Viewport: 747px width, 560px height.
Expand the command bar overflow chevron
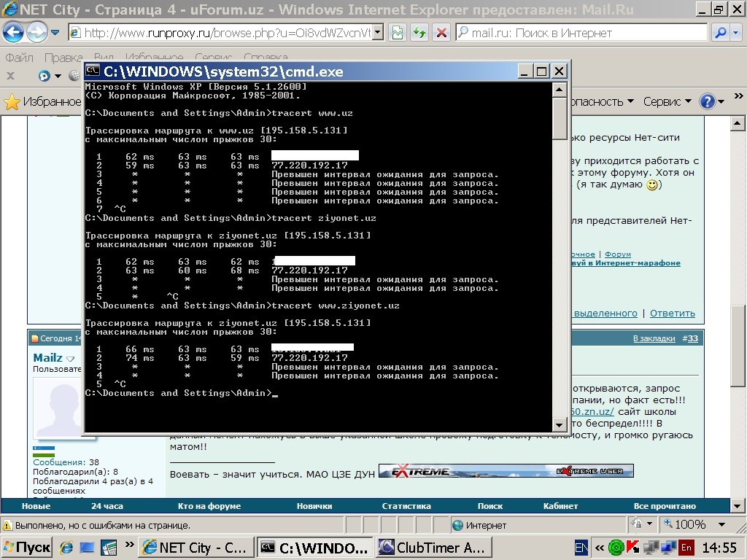738,96
